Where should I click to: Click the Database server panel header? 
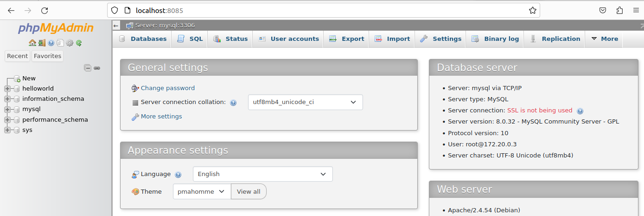534,68
